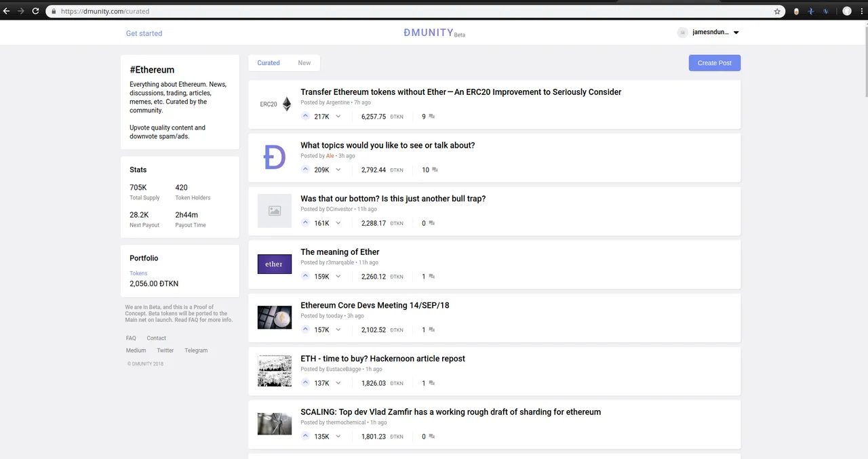Open the Contact footer link
The width and height of the screenshot is (868, 459).
(157, 338)
